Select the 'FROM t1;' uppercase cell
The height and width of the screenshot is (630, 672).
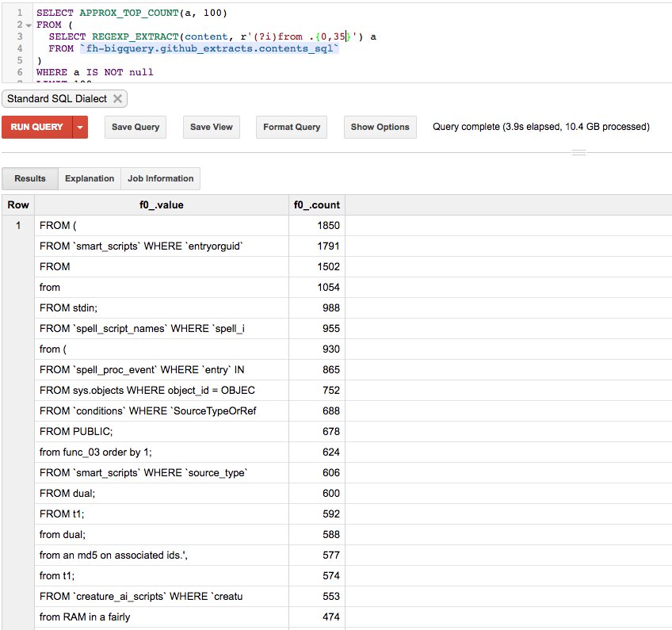[162, 514]
